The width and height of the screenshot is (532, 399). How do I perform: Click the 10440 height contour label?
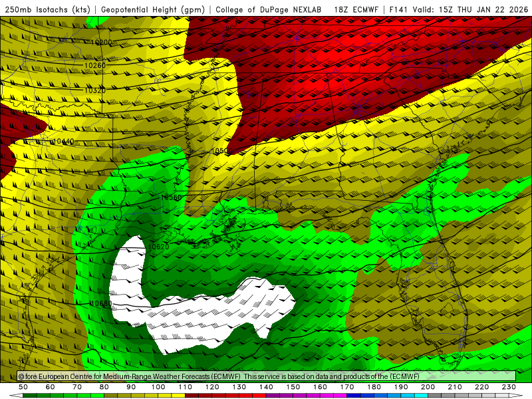pos(63,141)
